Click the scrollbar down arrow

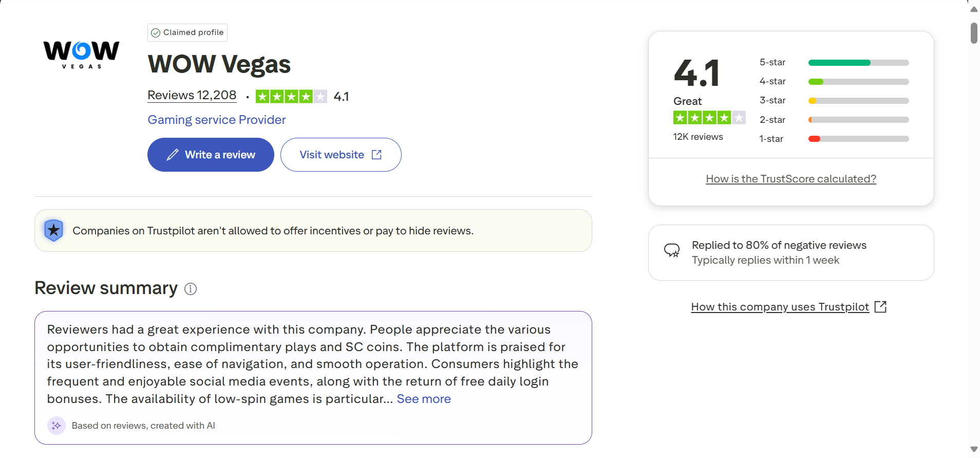(974, 450)
